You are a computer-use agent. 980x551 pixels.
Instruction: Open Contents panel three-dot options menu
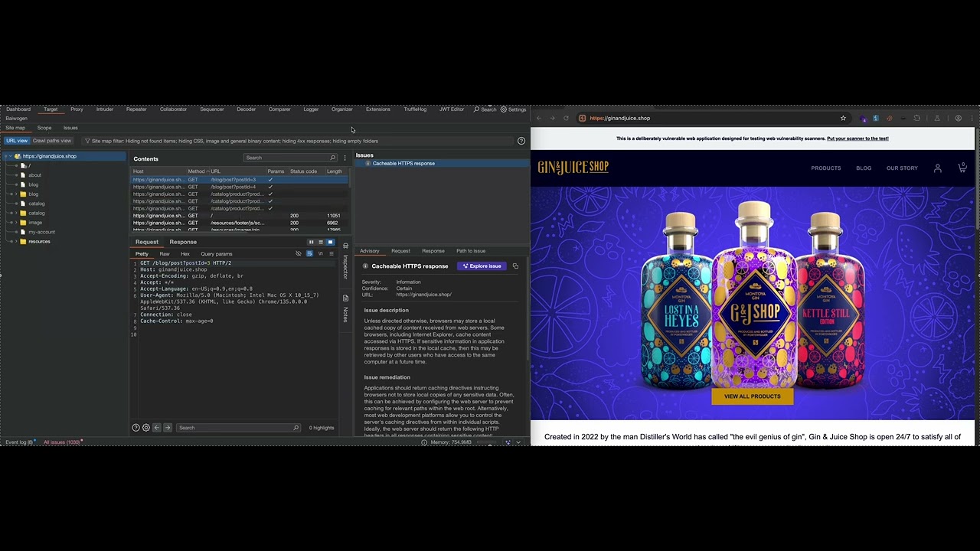(x=345, y=158)
